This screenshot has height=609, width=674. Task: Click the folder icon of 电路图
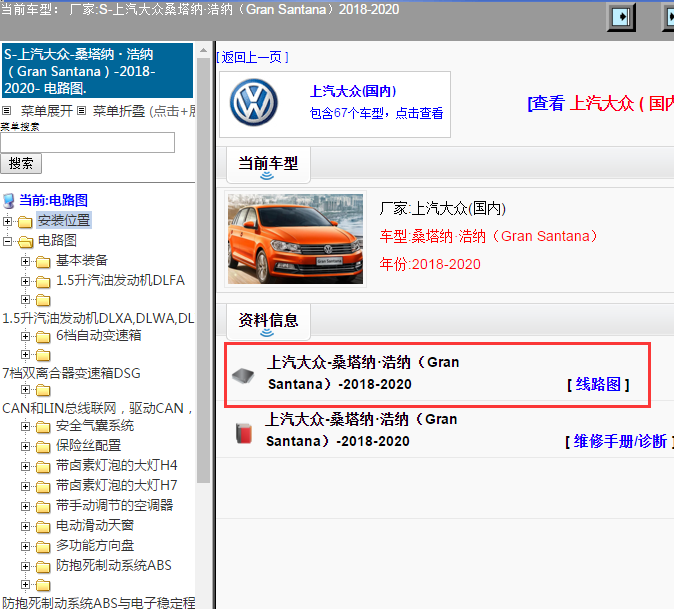[x=25, y=242]
